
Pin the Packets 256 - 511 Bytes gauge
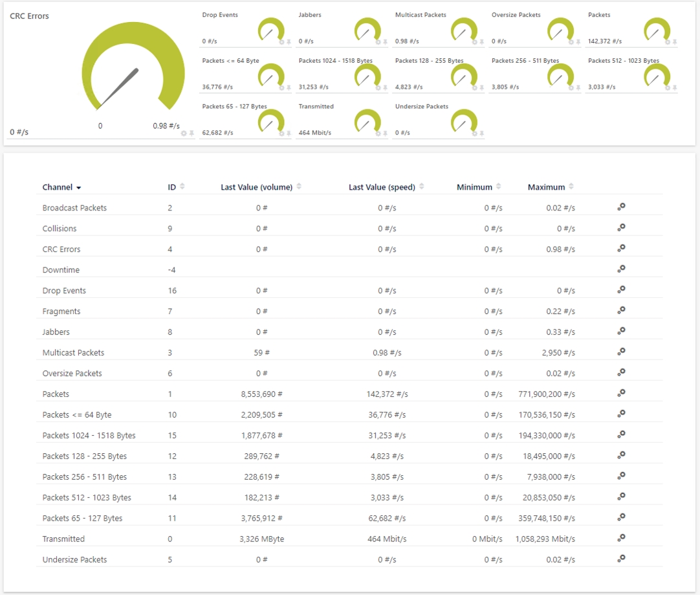coord(578,88)
